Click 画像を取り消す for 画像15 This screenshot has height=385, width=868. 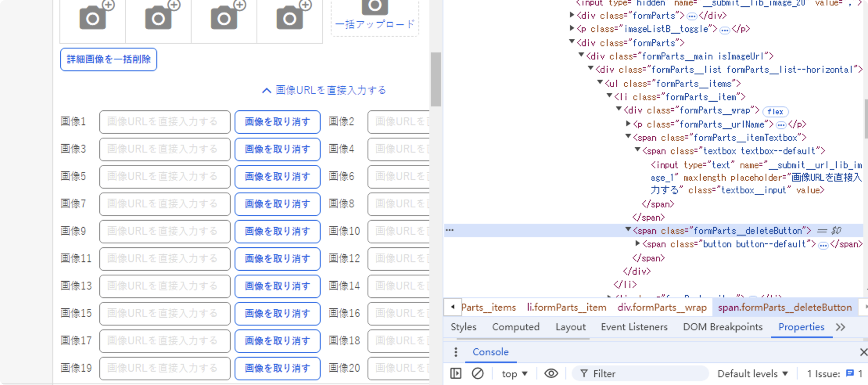point(277,314)
